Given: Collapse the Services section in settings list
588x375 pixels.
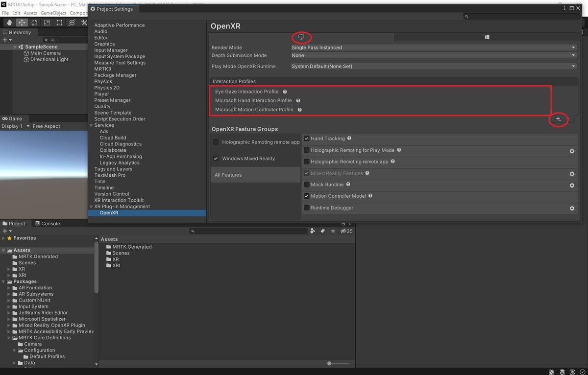Looking at the screenshot, I should coord(91,125).
